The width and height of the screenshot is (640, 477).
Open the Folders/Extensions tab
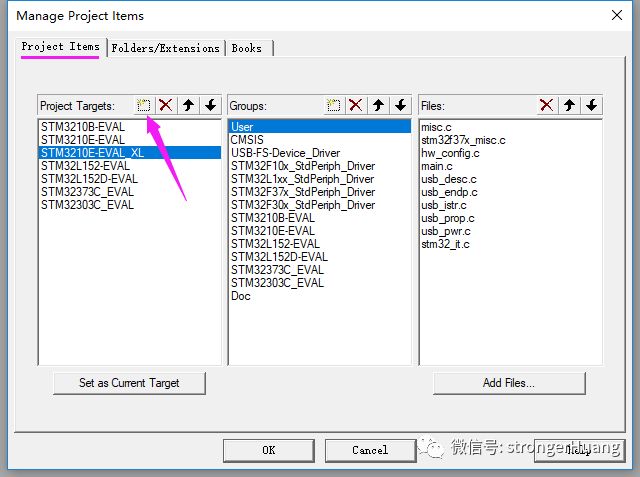pos(165,48)
